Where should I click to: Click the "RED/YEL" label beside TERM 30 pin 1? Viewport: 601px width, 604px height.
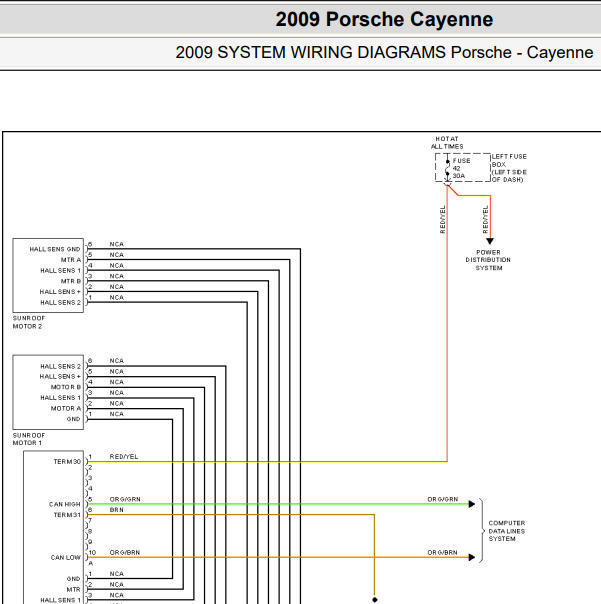pyautogui.click(x=124, y=456)
